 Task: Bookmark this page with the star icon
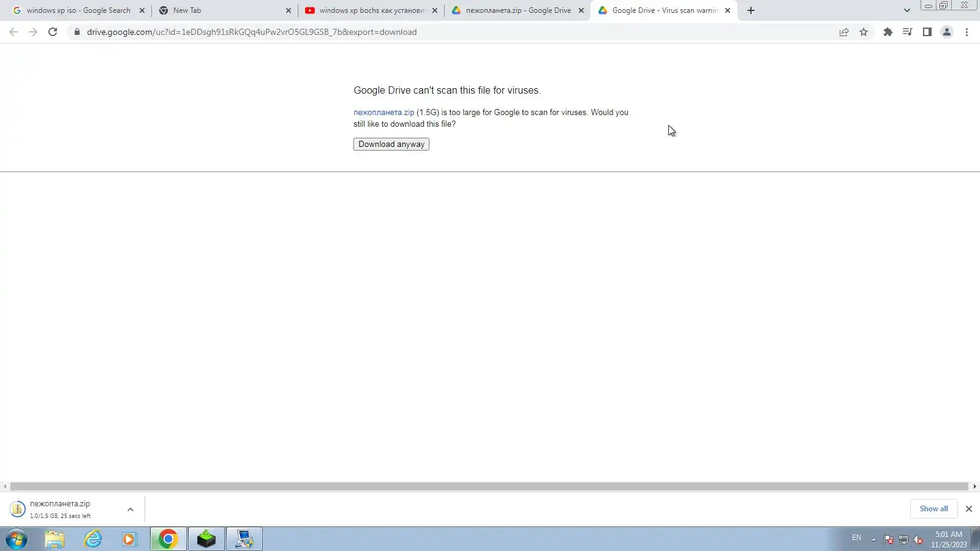coord(864,32)
